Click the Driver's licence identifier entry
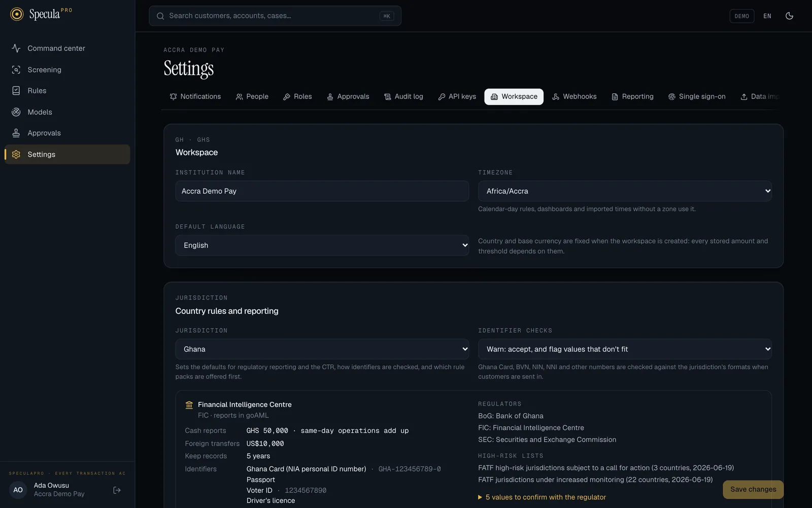 [270, 501]
